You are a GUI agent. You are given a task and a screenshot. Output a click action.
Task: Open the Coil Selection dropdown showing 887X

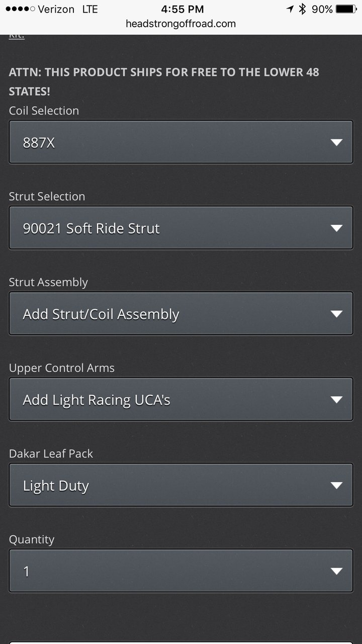click(181, 142)
